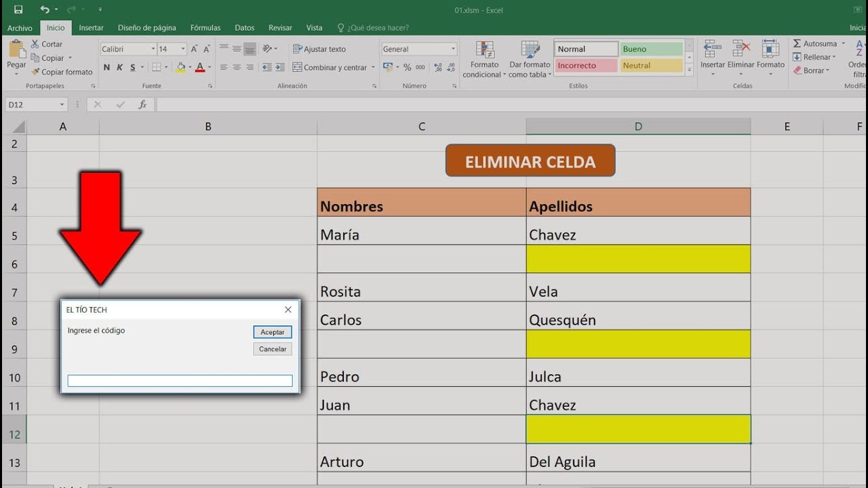
Task: Click the decrease indent icon
Action: pyautogui.click(x=267, y=68)
